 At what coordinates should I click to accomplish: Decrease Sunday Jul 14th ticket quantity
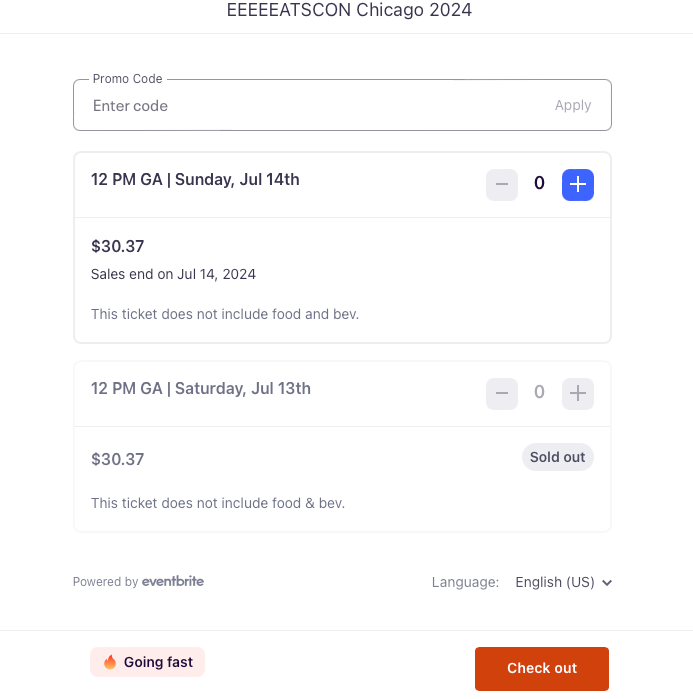click(502, 185)
